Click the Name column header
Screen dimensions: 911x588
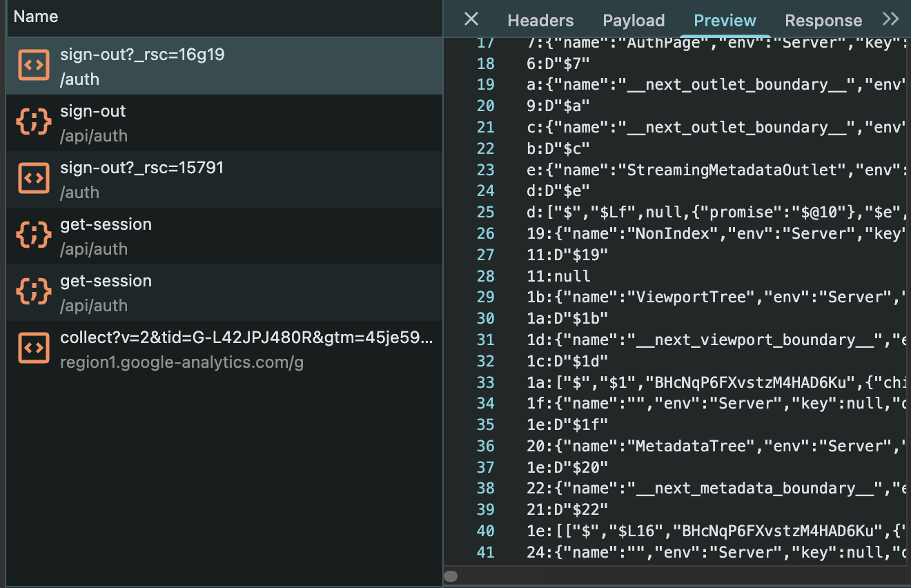36,17
